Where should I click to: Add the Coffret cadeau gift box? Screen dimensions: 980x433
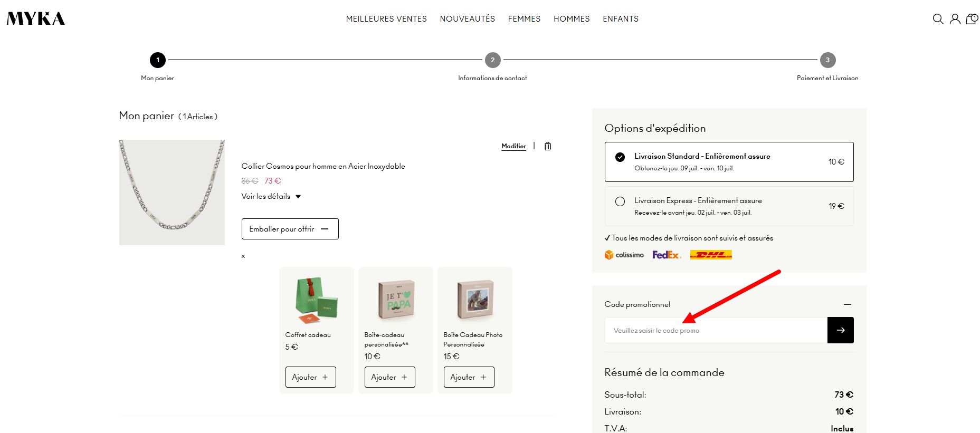310,377
